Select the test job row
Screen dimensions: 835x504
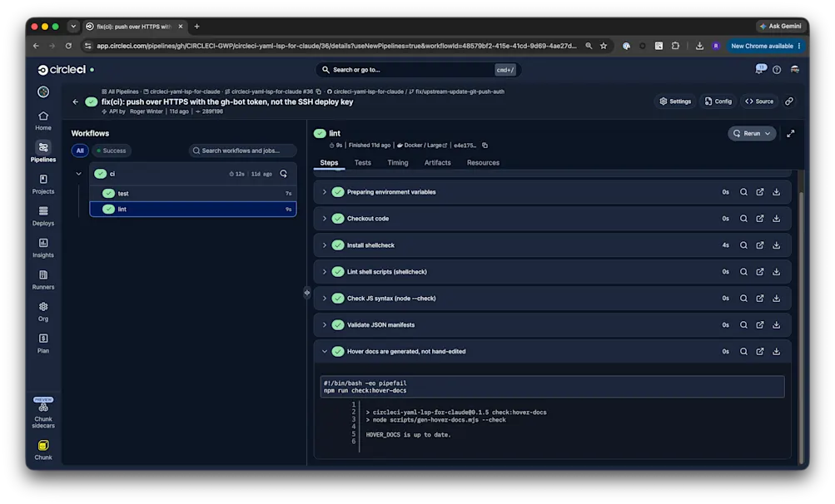tap(193, 193)
